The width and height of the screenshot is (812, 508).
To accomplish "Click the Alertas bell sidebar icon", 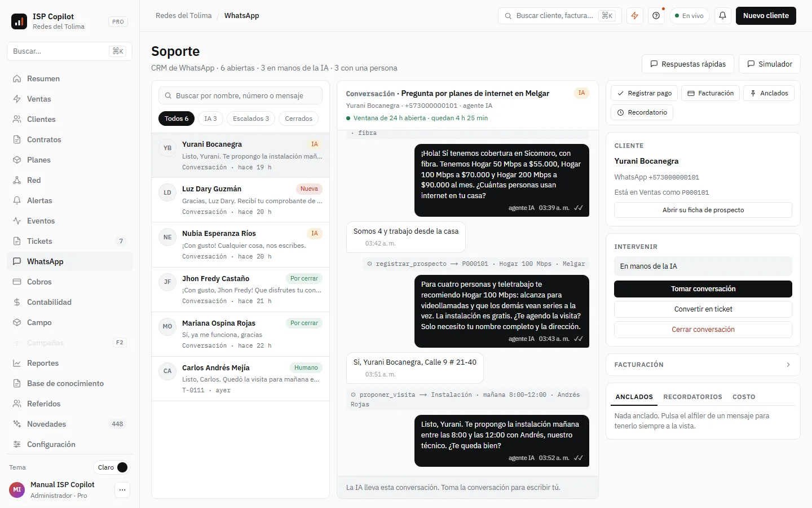I will 17,200.
